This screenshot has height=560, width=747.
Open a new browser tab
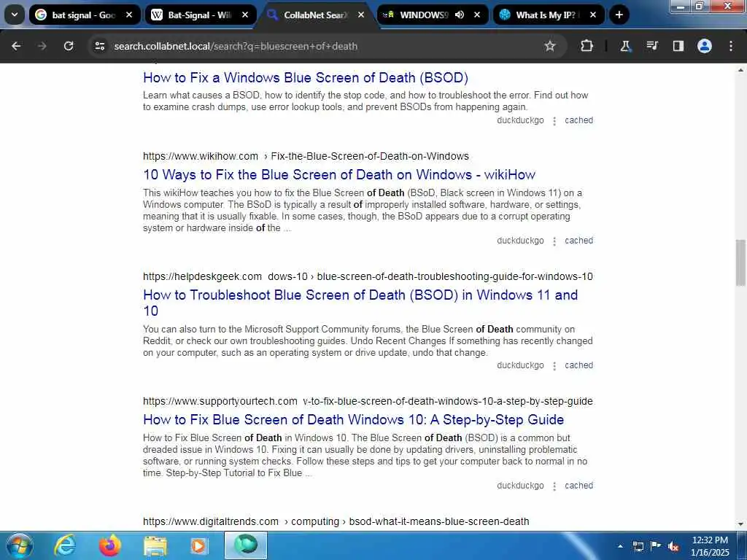pos(619,15)
